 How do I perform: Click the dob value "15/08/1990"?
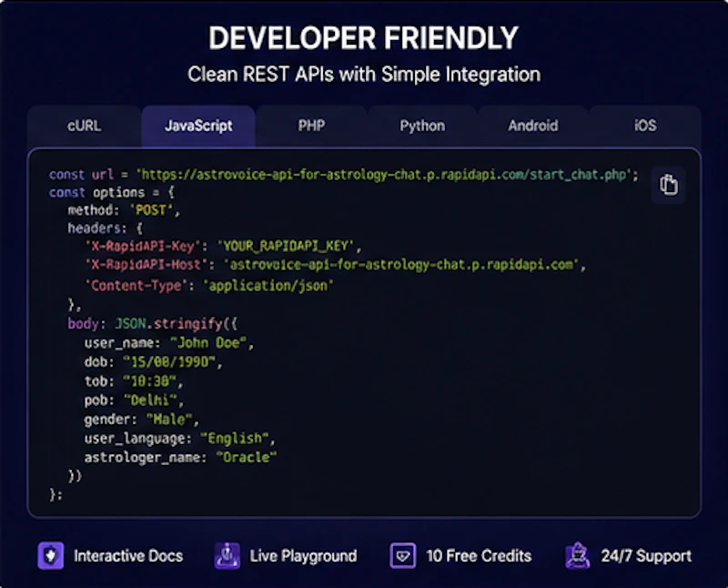click(x=169, y=361)
